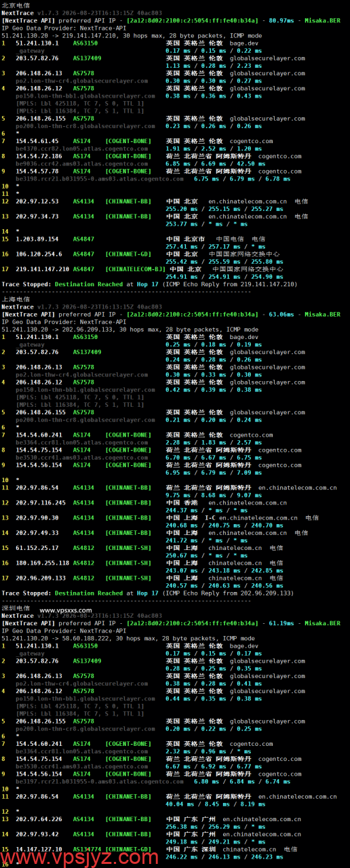Click hop IP 61.152.25.17
This screenshot has width=350, height=868.
37,548
